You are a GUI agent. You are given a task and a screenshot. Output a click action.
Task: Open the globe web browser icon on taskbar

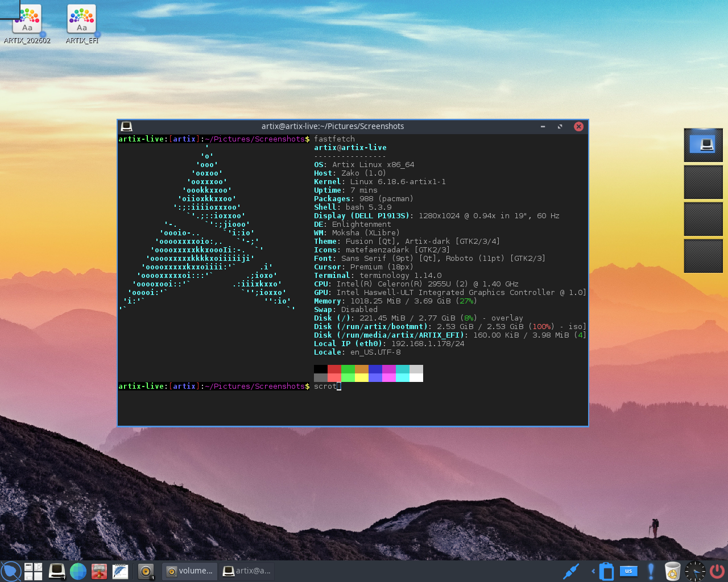tap(78, 571)
